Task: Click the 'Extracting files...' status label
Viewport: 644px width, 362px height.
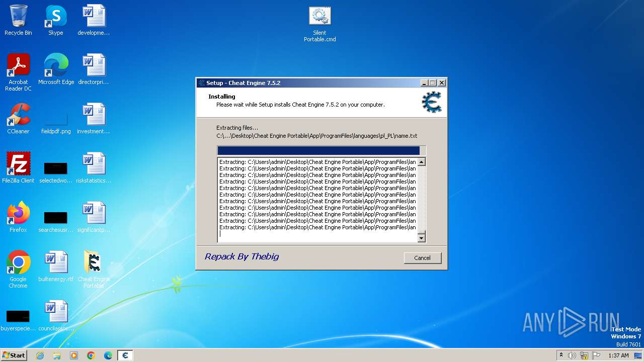Action: coord(237,128)
